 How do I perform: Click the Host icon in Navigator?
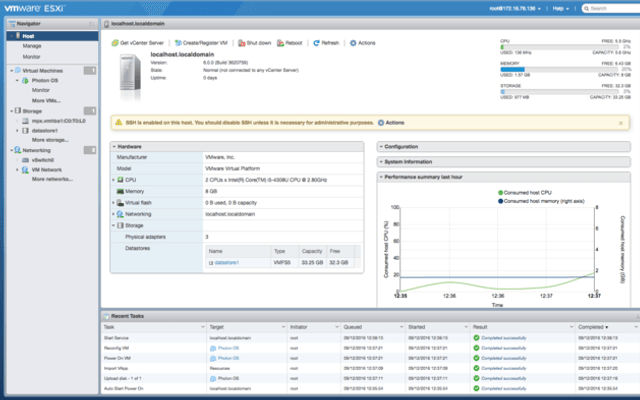18,36
